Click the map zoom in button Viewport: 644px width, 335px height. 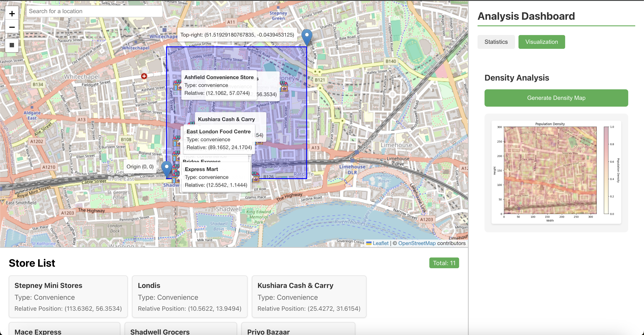pos(12,14)
